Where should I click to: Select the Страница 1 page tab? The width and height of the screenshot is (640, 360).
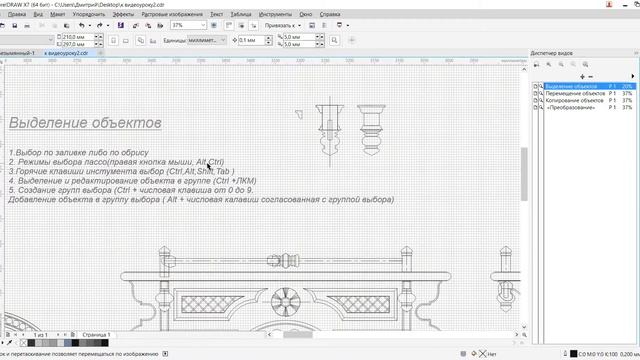coord(96,335)
